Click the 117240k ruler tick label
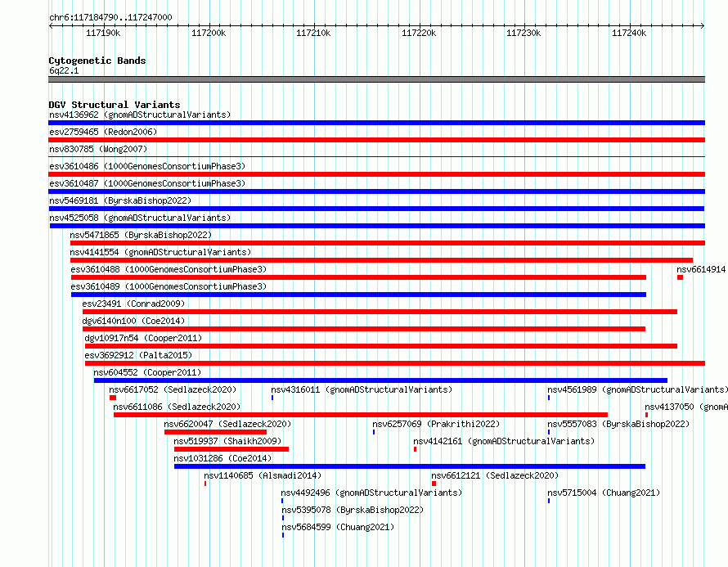The height and width of the screenshot is (567, 728). (629, 34)
